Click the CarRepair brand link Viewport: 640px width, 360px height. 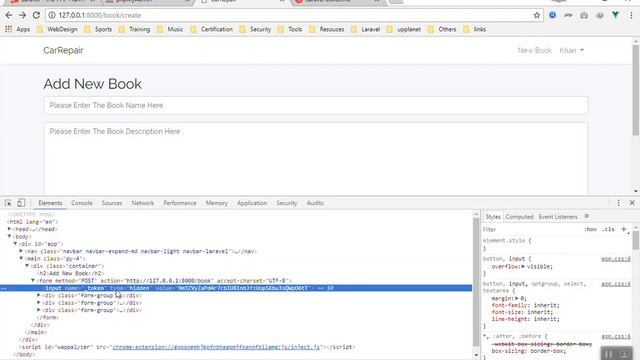[x=63, y=50]
